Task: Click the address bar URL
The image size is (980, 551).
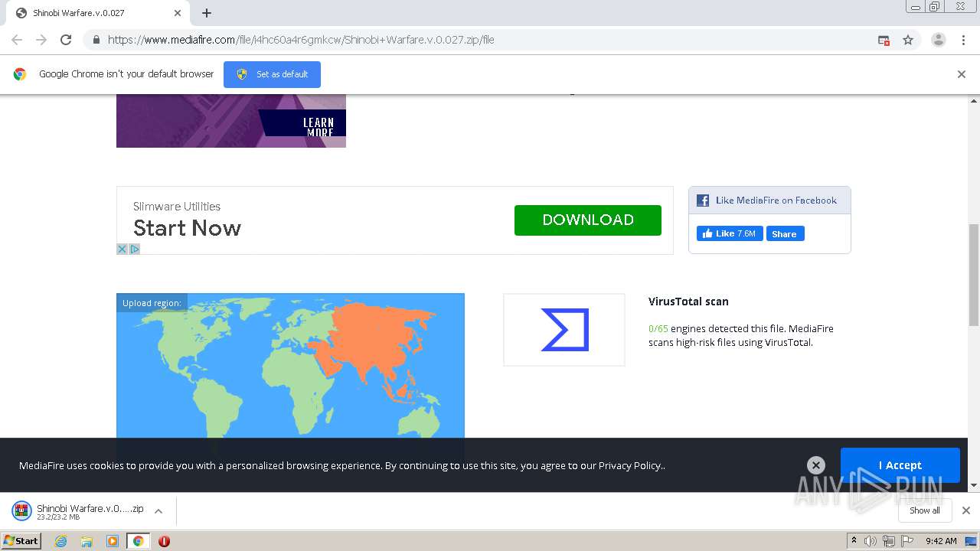Action: [x=301, y=40]
